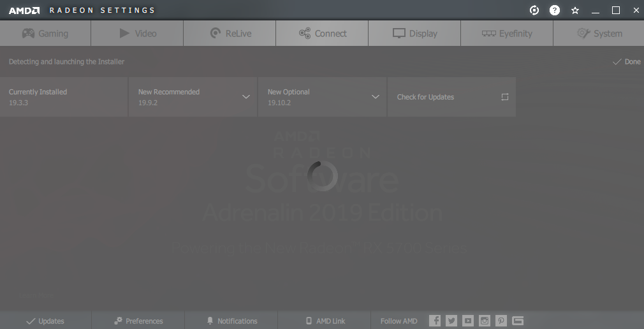The image size is (644, 329).
Task: Click the refresh icon on Check for Updates
Action: pos(505,97)
